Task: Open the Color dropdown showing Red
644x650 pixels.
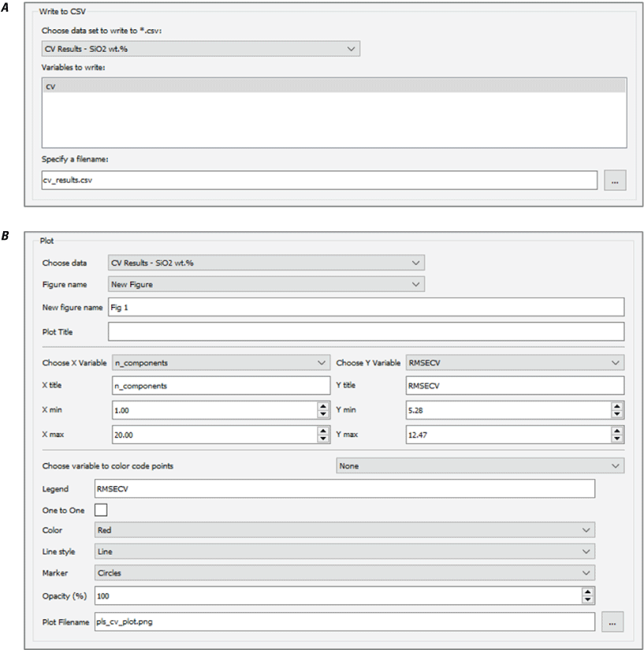Action: (344, 530)
